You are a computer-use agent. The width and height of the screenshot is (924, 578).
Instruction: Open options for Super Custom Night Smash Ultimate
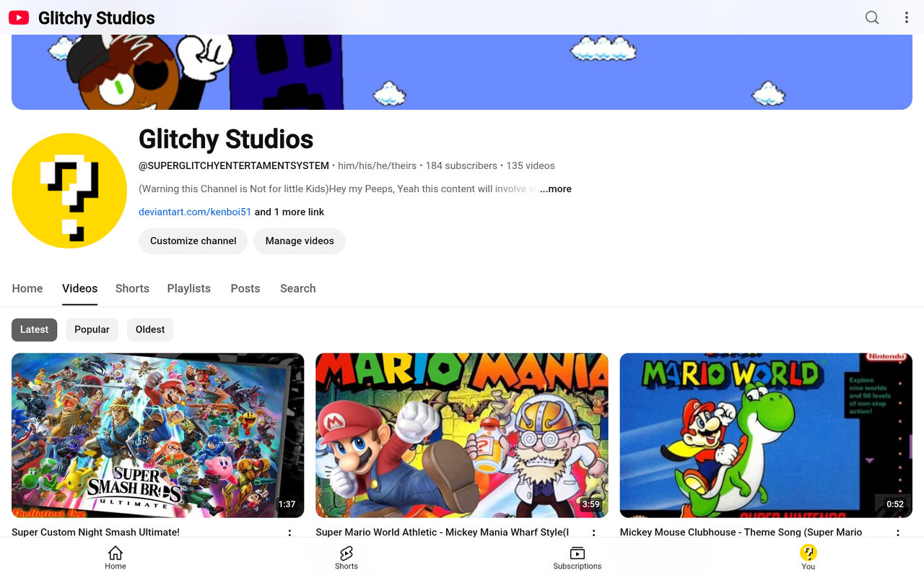[x=290, y=533]
